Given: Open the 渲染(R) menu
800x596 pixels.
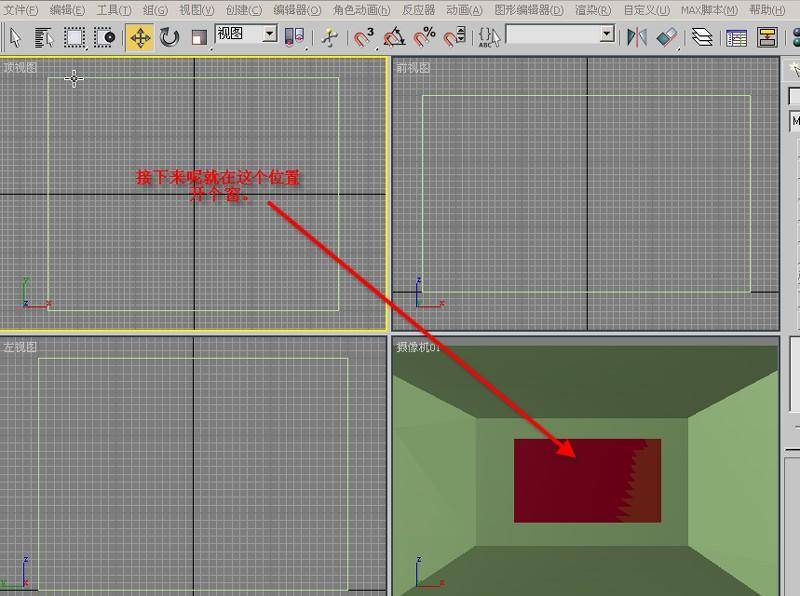Looking at the screenshot, I should pos(593,10).
